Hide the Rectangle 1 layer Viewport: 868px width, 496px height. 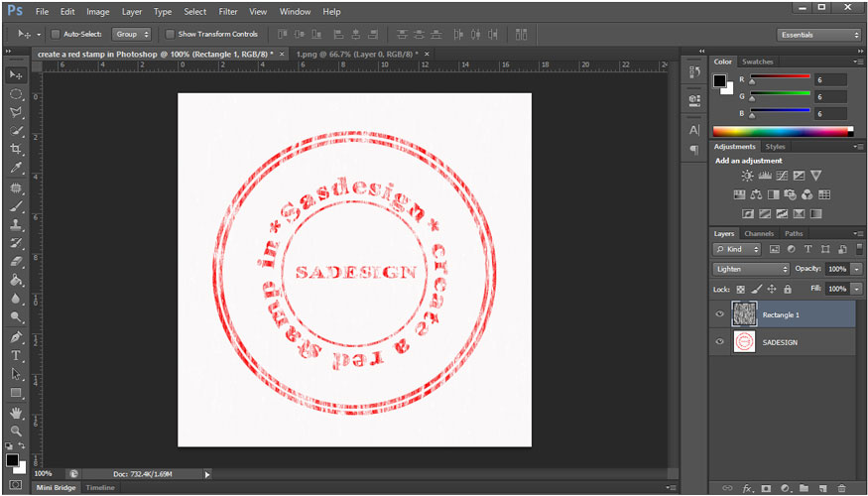click(x=720, y=314)
